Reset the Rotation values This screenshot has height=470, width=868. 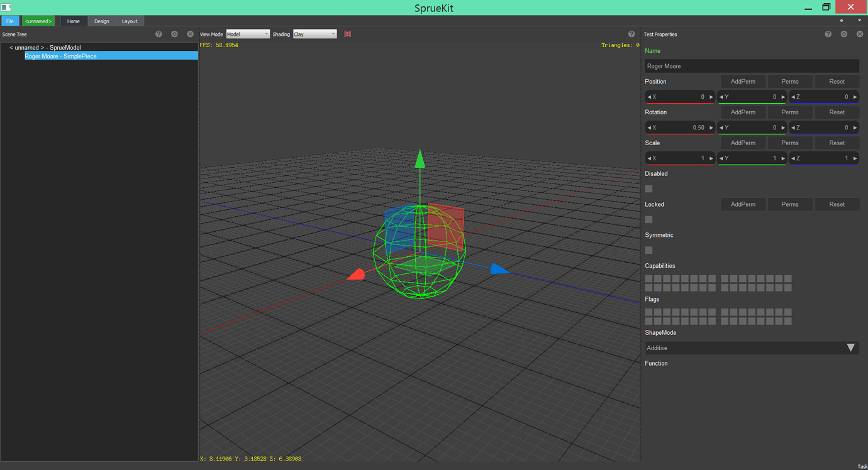837,112
